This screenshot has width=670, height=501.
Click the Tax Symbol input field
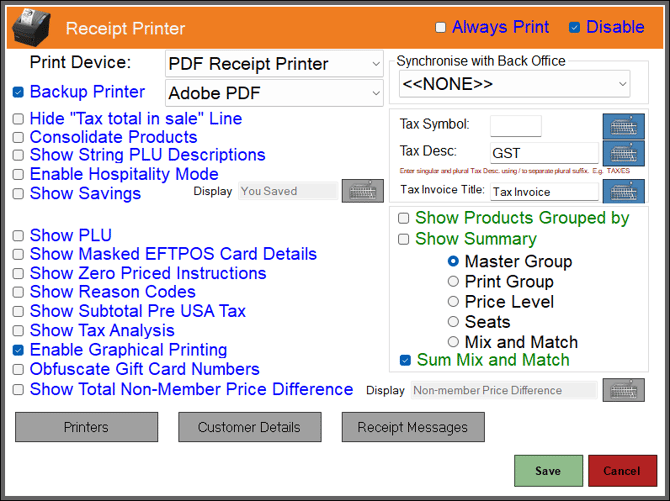516,126
